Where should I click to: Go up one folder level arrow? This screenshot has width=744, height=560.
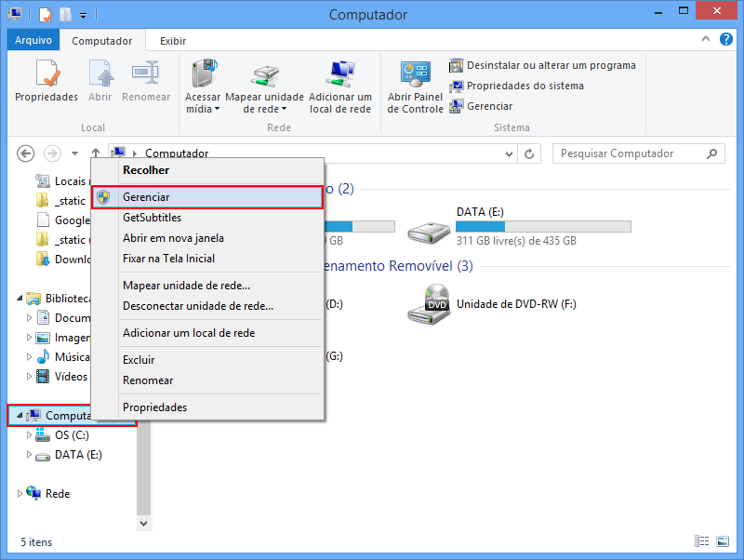[x=96, y=153]
